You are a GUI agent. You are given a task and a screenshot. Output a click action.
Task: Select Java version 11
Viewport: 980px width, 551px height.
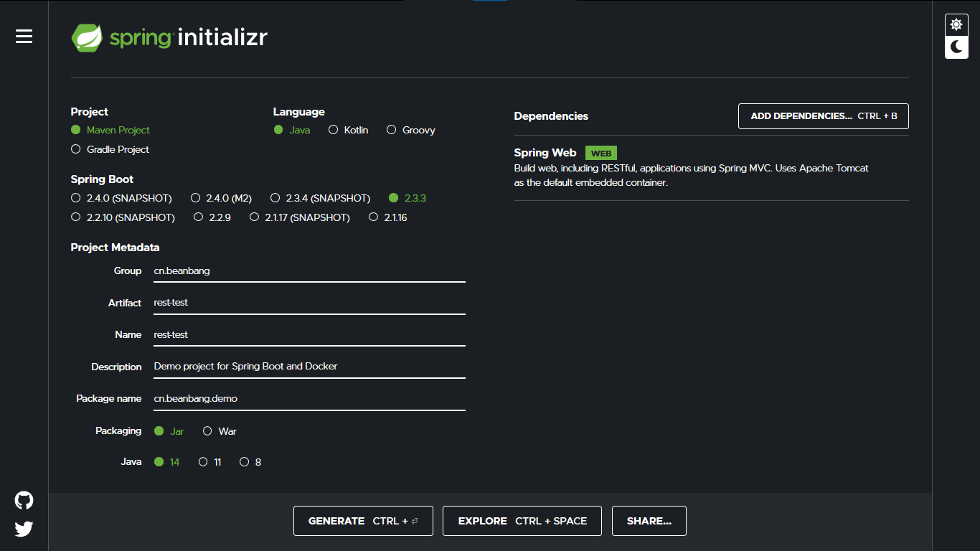(210, 462)
